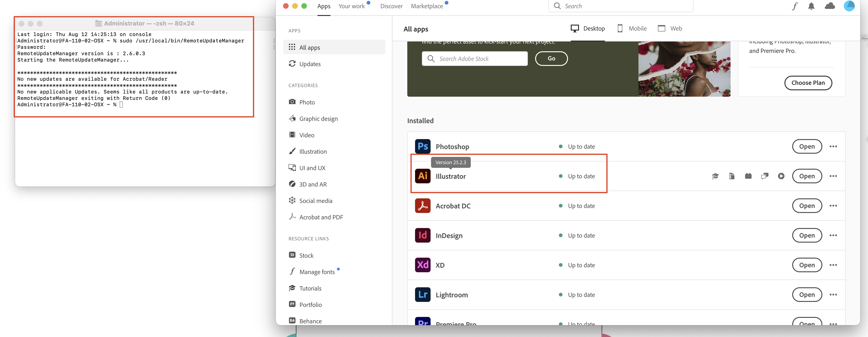Expand more options for Lightroom
This screenshot has width=868, height=337.
(833, 295)
